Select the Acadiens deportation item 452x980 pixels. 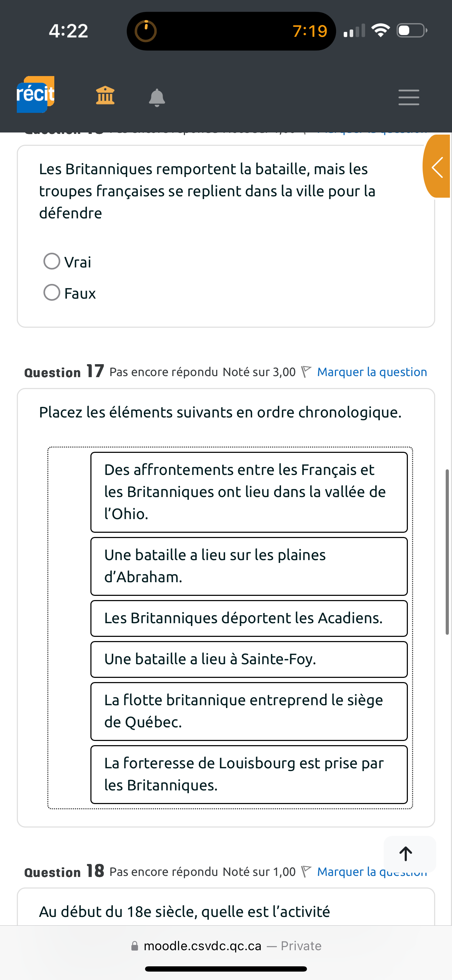click(249, 618)
